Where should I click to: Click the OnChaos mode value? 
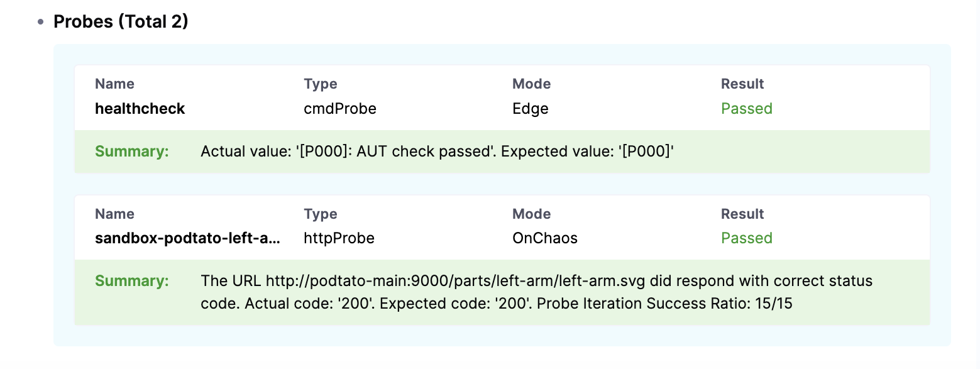pos(545,238)
